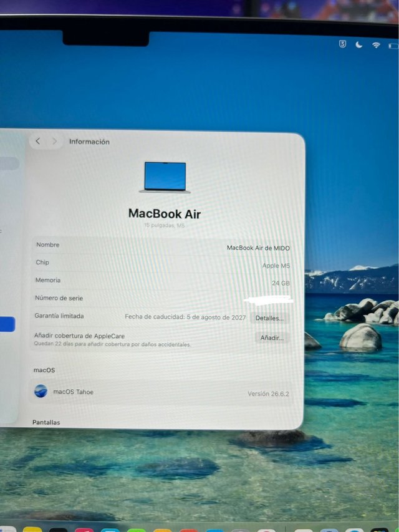Click the macOS Tahoe logo icon
The image size is (399, 532).
coord(41,391)
